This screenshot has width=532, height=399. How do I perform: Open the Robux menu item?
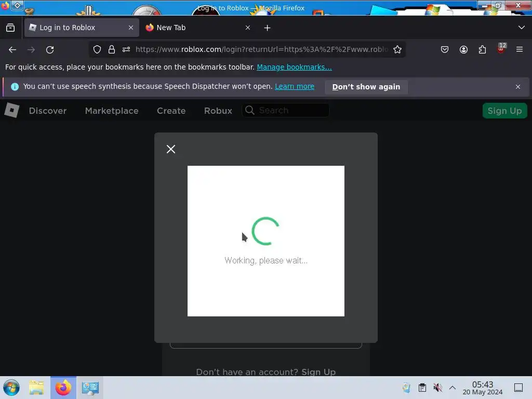218,111
